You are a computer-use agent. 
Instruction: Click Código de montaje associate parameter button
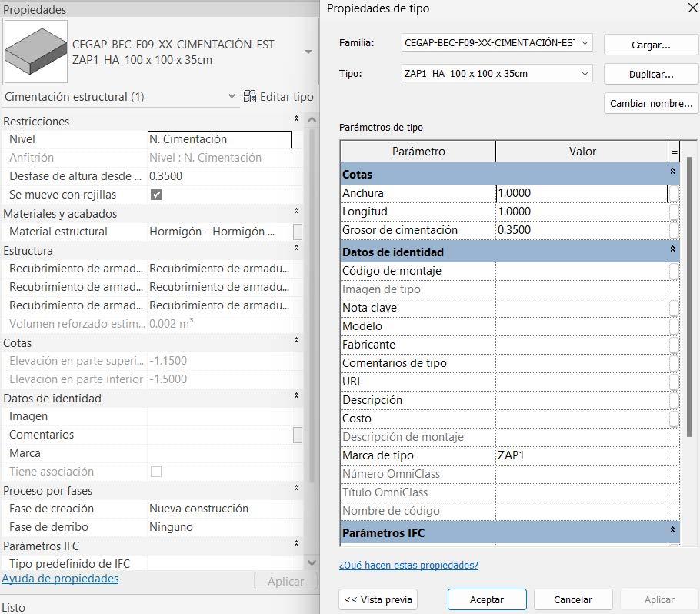[x=674, y=271]
